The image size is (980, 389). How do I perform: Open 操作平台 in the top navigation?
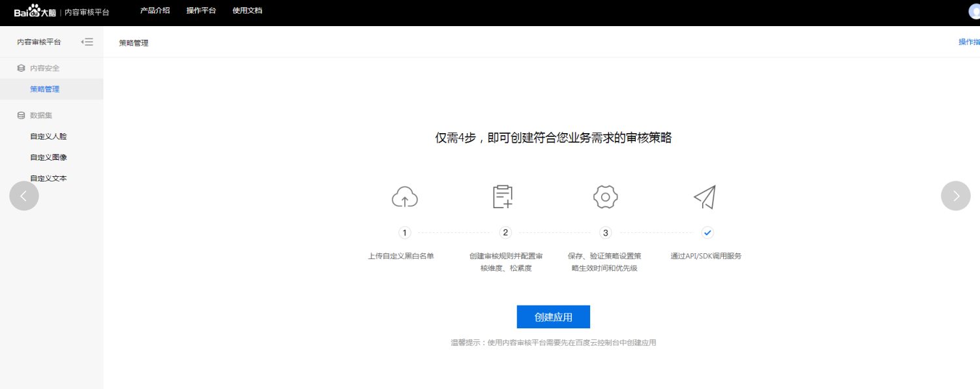pyautogui.click(x=201, y=10)
